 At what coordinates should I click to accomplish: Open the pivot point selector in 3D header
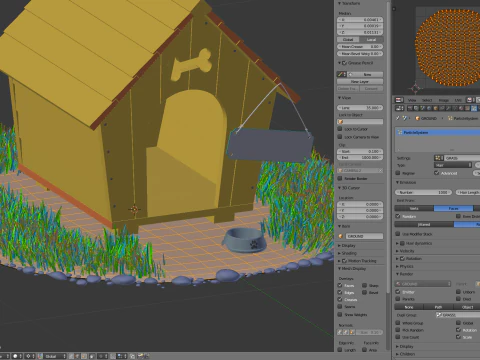coord(30,356)
